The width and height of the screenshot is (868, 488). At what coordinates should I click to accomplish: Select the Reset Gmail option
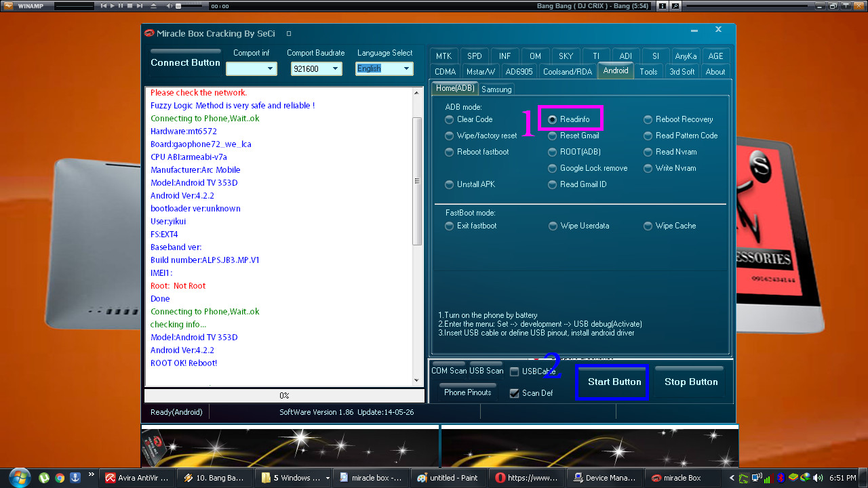pos(574,136)
